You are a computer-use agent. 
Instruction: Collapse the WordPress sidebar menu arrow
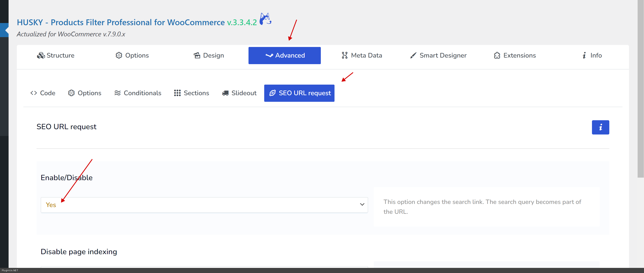6,30
